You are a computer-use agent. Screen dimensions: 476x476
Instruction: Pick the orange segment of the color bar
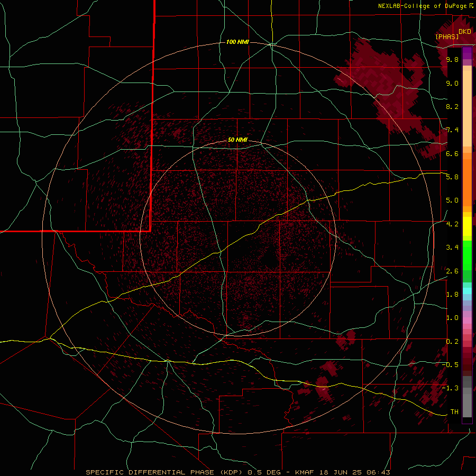467,183
